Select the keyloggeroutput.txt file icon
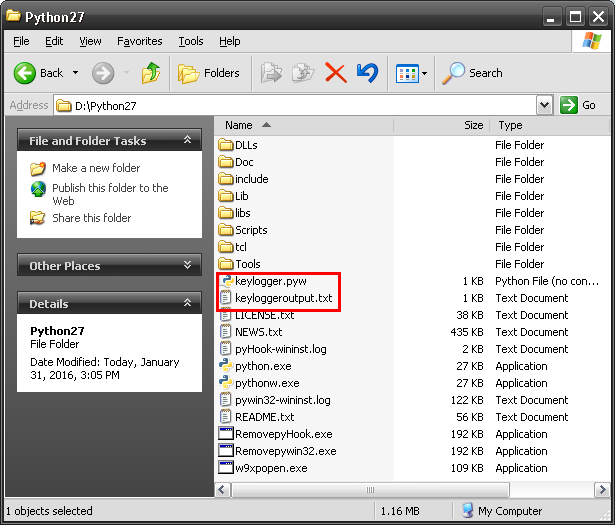The width and height of the screenshot is (615, 525). pyautogui.click(x=226, y=298)
